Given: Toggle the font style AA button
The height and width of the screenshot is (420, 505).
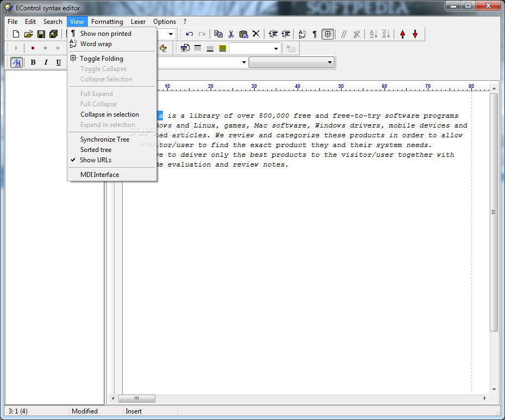Looking at the screenshot, I should [16, 62].
